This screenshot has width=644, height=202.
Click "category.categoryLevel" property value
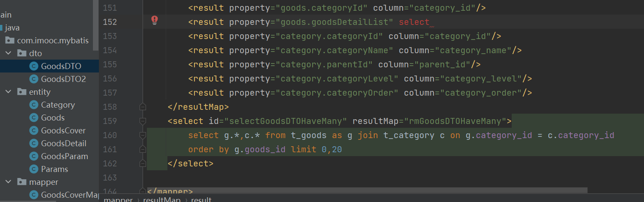[337, 78]
